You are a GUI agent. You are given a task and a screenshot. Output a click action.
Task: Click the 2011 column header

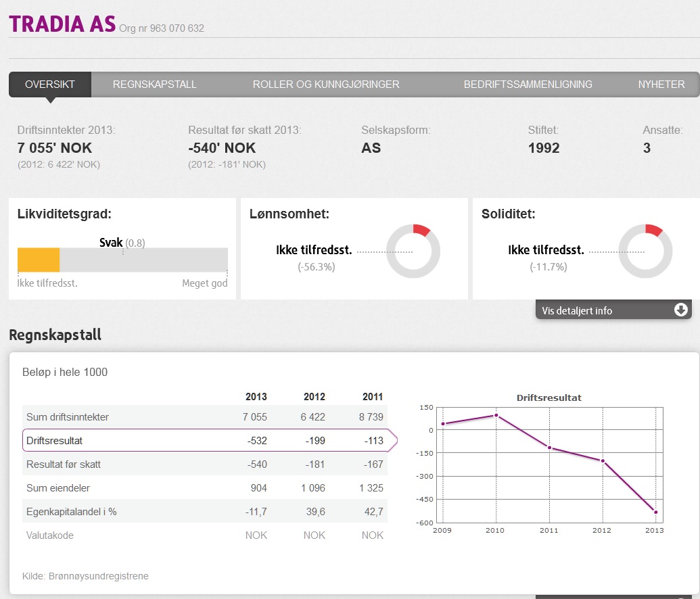coord(373,397)
